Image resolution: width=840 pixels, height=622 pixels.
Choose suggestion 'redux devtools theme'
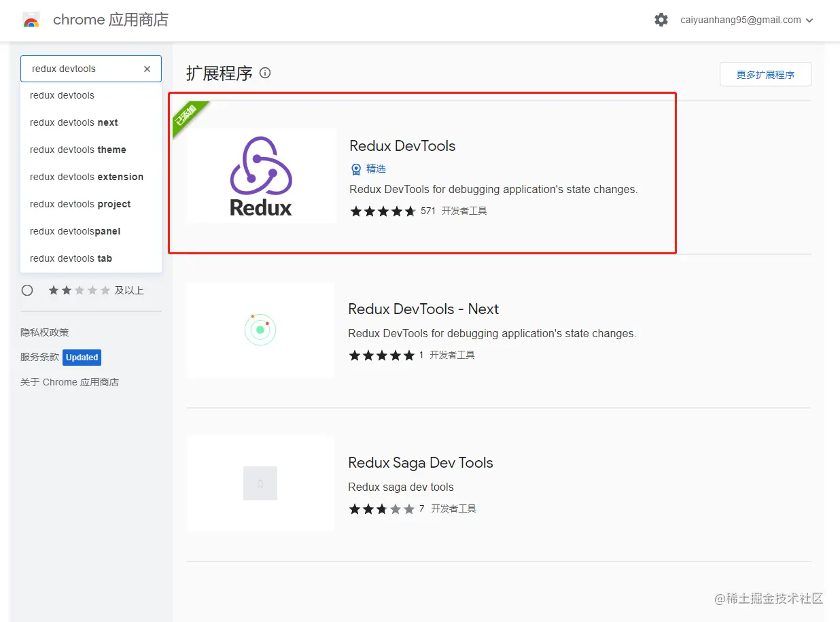tap(91, 150)
